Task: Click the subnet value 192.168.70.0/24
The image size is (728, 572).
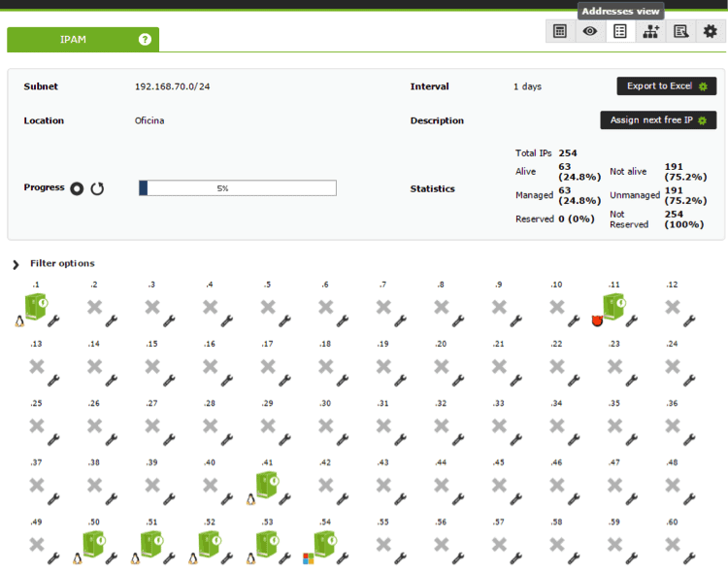Action: (x=172, y=86)
